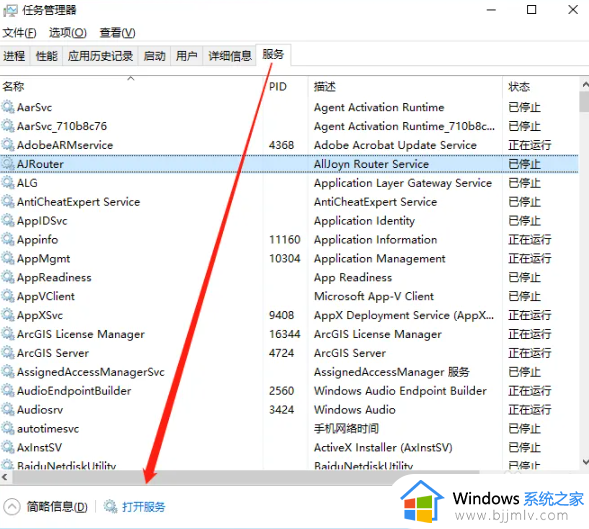Click the 打开服务 link

(143, 507)
